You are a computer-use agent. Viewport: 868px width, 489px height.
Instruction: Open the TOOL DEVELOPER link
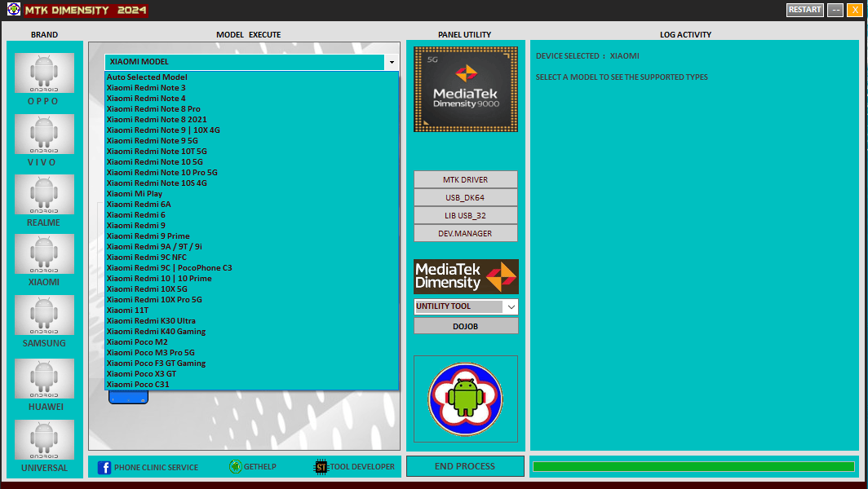coord(362,466)
